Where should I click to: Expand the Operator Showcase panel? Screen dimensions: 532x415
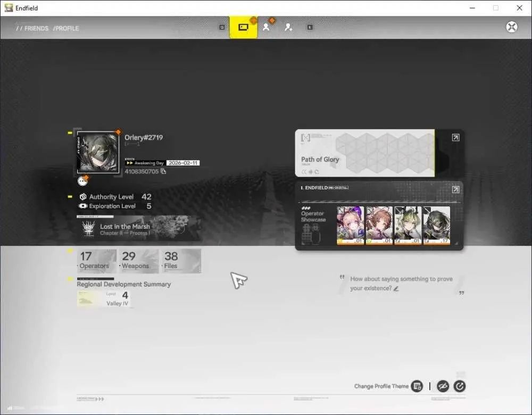456,189
